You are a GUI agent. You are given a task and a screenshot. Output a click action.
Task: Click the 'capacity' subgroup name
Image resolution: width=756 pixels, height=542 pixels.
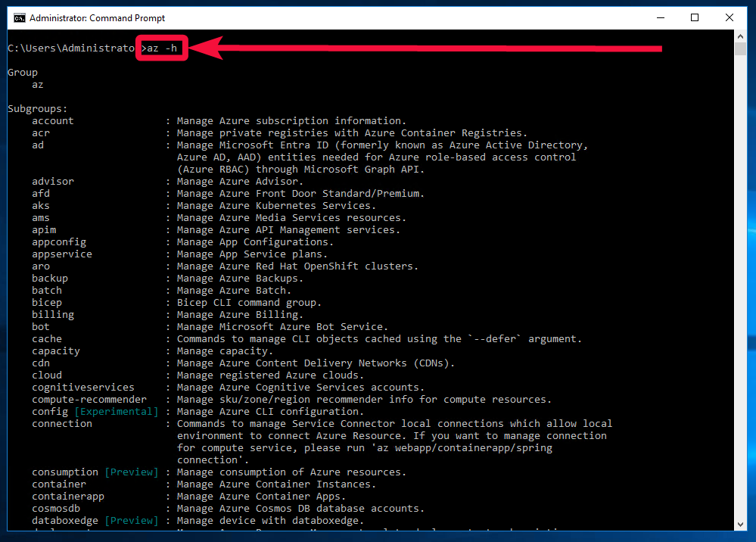point(56,351)
